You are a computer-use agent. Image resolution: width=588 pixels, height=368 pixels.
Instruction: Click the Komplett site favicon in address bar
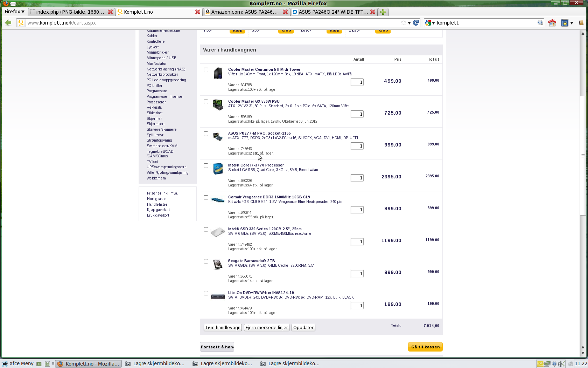21,23
